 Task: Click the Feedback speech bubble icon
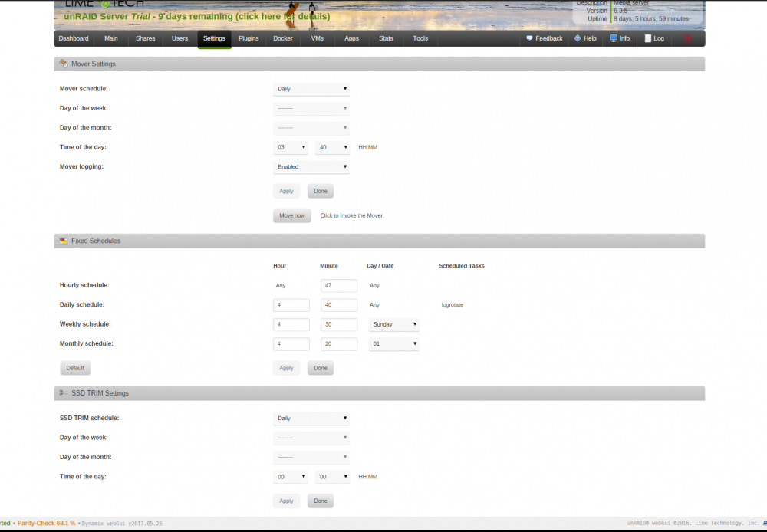click(x=529, y=38)
